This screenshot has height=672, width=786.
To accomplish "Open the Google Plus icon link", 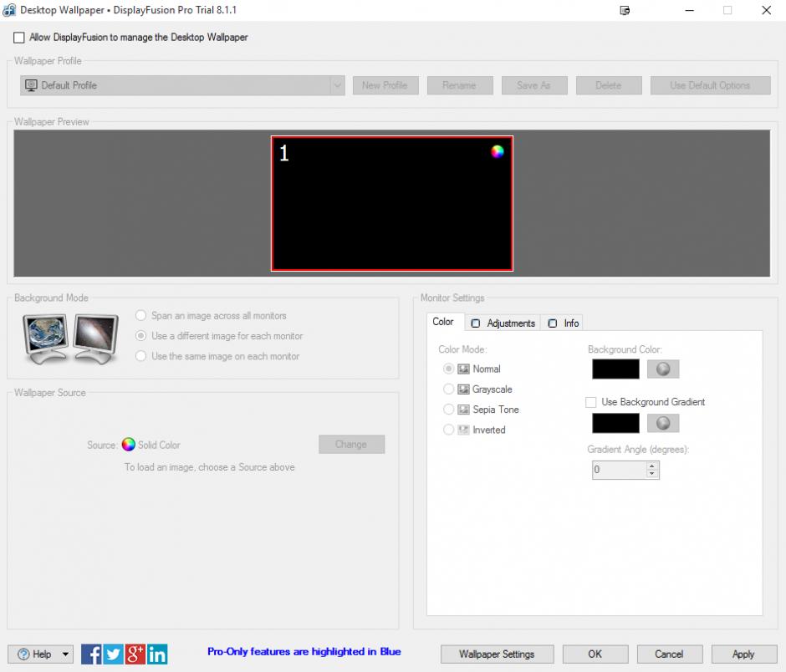I will [x=135, y=654].
